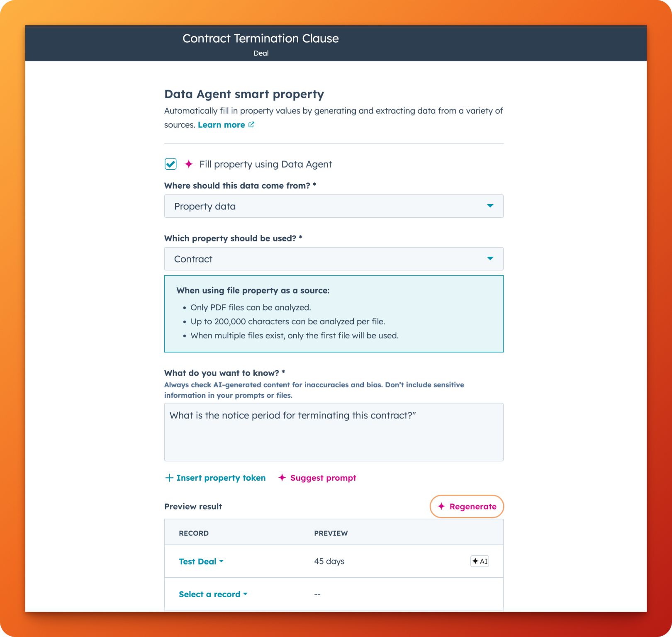Click the arrow on the Property data dropdown
Screen dimensions: 672x637
(x=490, y=206)
